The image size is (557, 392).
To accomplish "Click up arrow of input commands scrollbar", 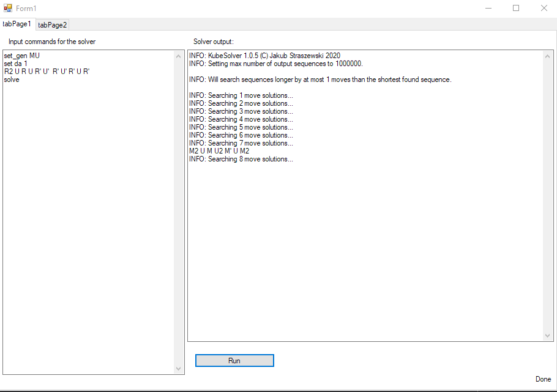I will click(179, 56).
